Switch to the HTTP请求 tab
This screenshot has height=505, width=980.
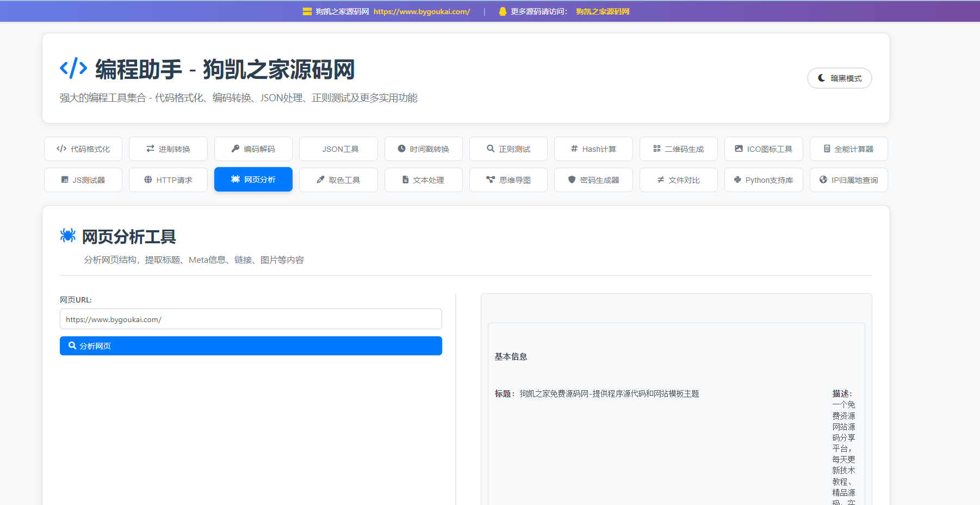click(168, 180)
